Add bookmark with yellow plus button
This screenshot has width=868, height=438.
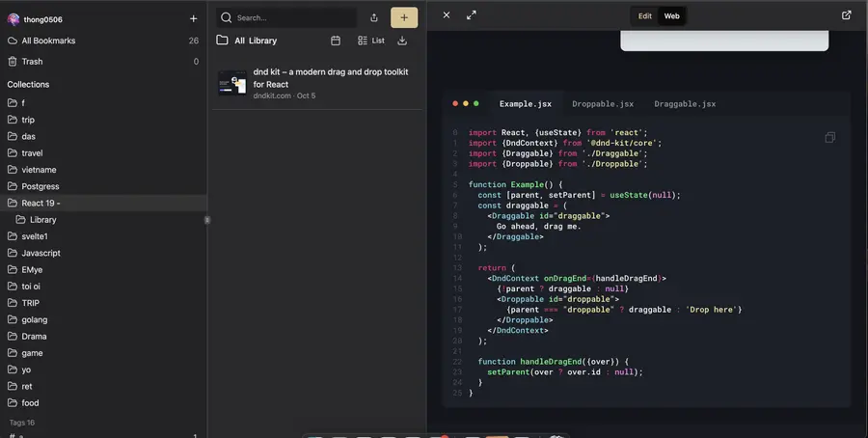(x=404, y=17)
